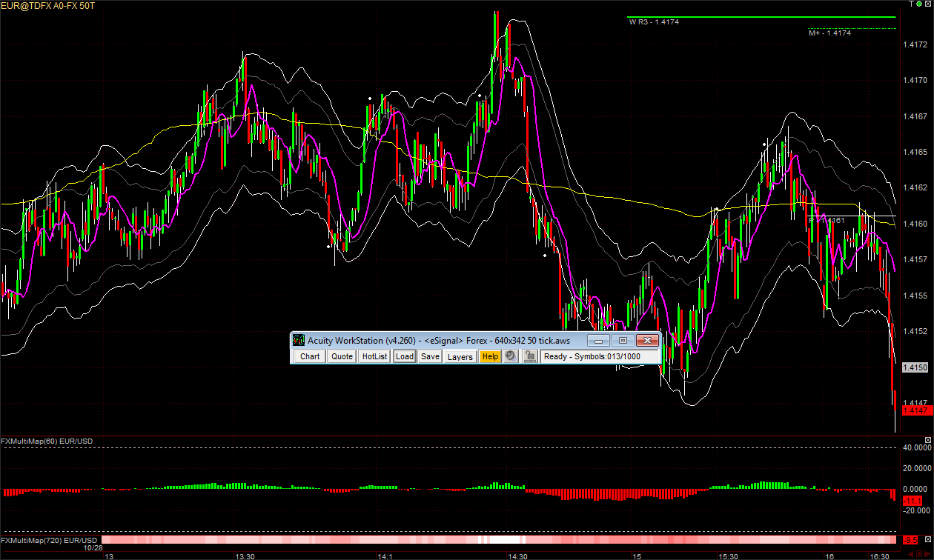The width and height of the screenshot is (934, 560).
Task: Save the current workspace
Action: (x=430, y=356)
